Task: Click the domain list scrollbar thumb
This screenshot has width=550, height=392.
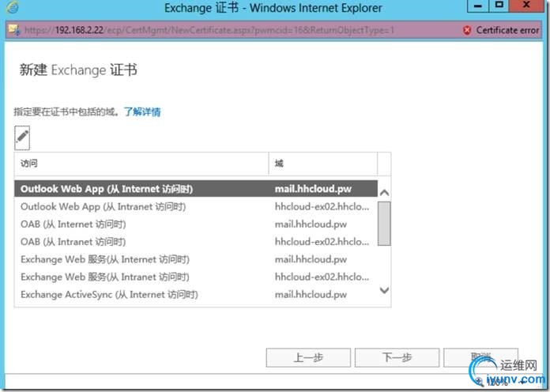Action: [x=384, y=224]
